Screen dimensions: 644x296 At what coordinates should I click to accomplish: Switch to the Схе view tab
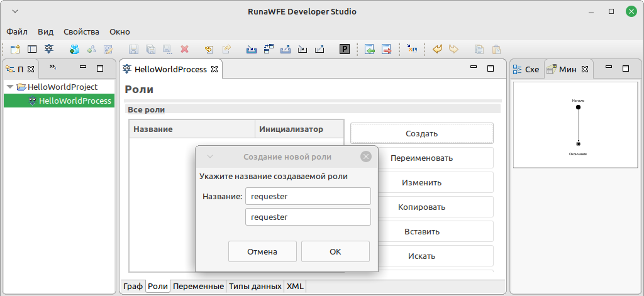click(x=528, y=69)
